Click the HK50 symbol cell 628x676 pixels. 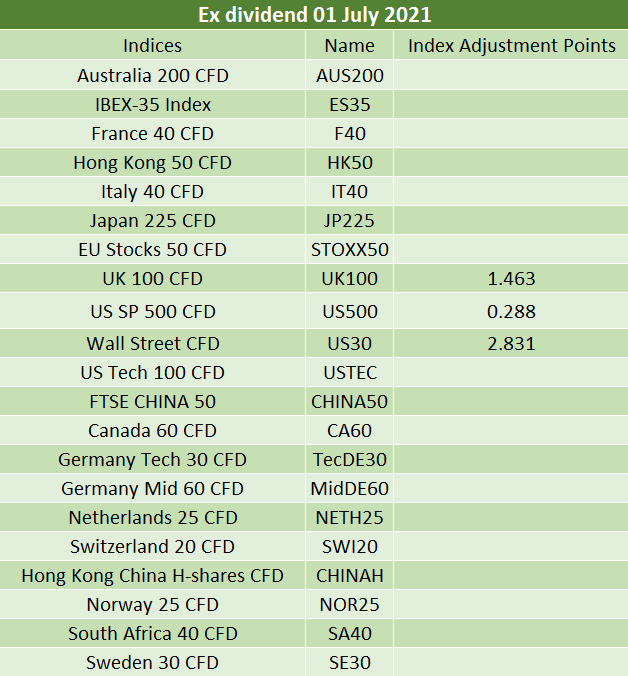pyautogui.click(x=350, y=162)
